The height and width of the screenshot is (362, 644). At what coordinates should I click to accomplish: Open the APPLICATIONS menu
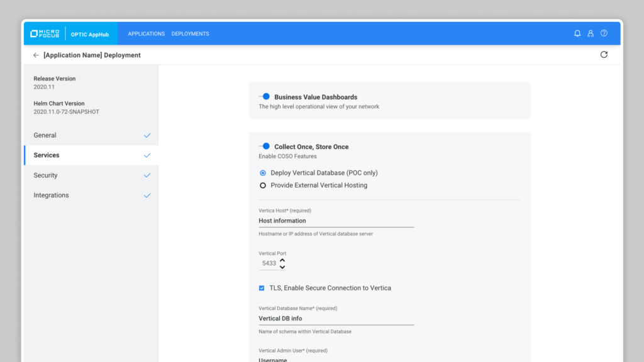click(146, 34)
